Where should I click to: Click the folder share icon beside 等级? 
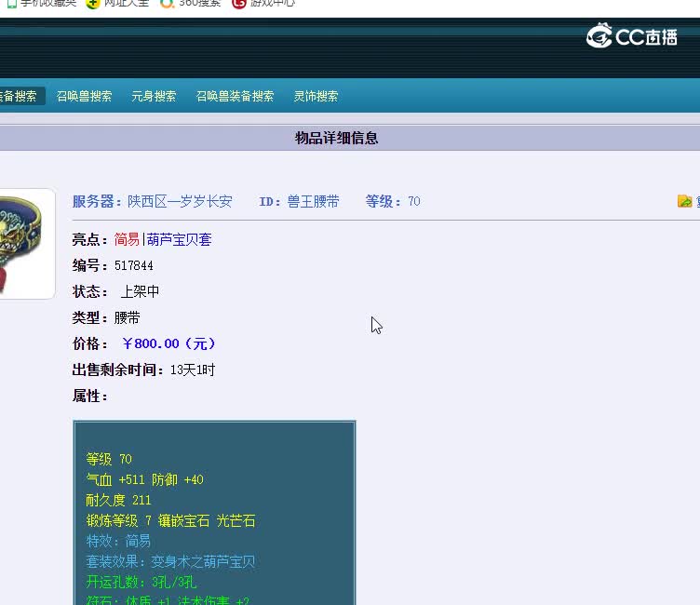(684, 201)
